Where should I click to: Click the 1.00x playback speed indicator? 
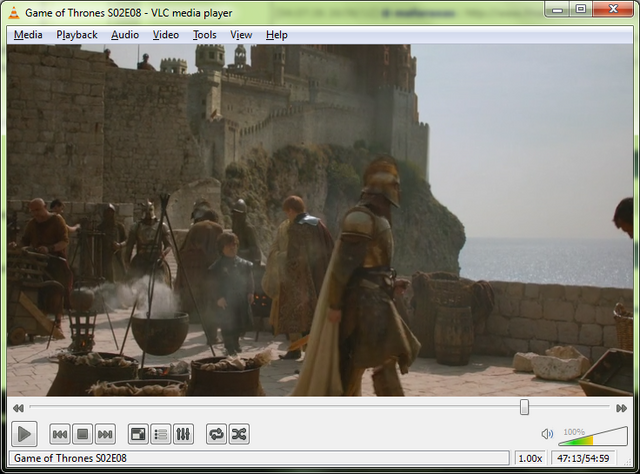(x=530, y=458)
